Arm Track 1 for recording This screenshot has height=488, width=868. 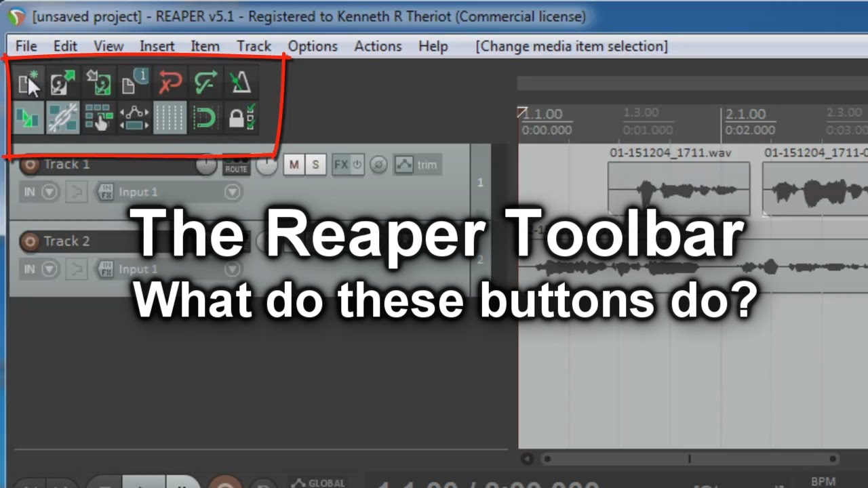[x=30, y=165]
